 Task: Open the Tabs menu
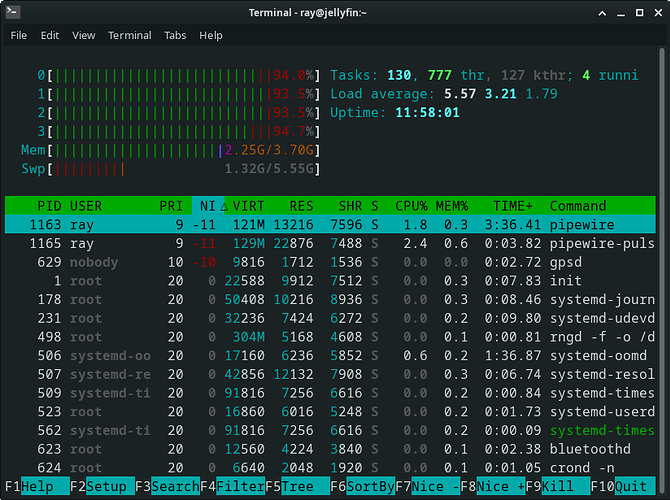[175, 35]
